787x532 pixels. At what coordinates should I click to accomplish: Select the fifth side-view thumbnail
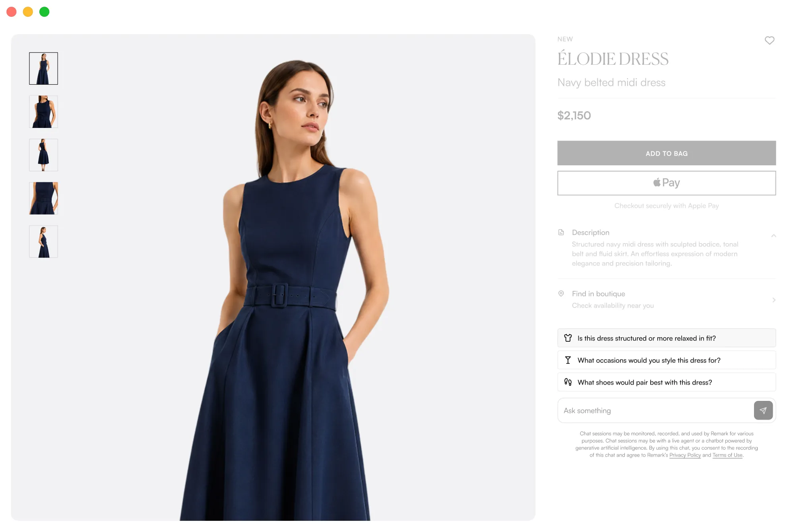point(44,242)
